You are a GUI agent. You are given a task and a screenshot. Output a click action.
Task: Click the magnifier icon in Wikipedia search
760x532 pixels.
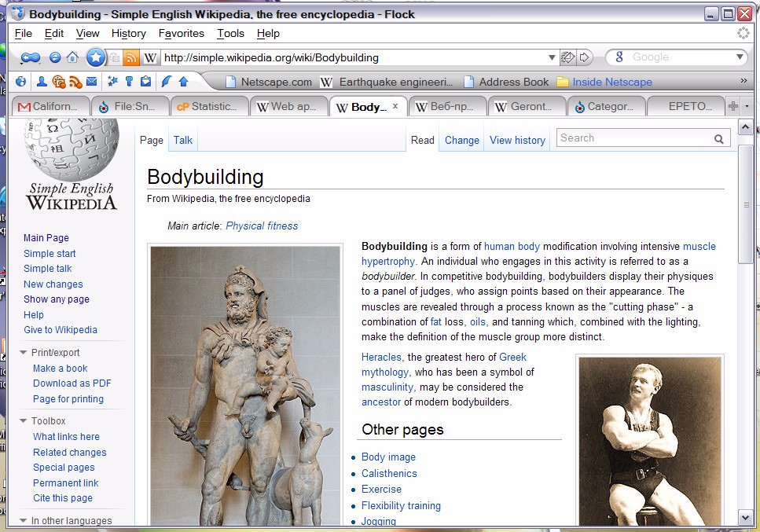(x=719, y=139)
